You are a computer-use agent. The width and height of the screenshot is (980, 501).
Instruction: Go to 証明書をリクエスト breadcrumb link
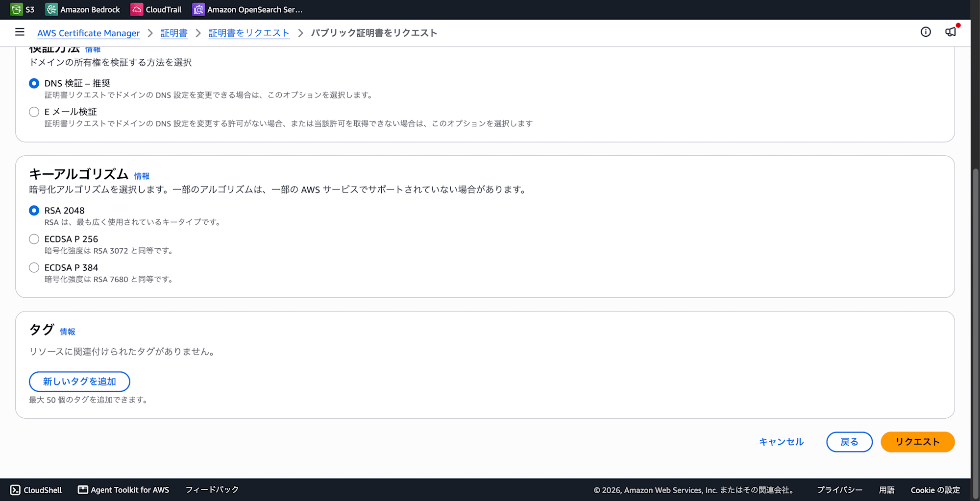coord(249,33)
